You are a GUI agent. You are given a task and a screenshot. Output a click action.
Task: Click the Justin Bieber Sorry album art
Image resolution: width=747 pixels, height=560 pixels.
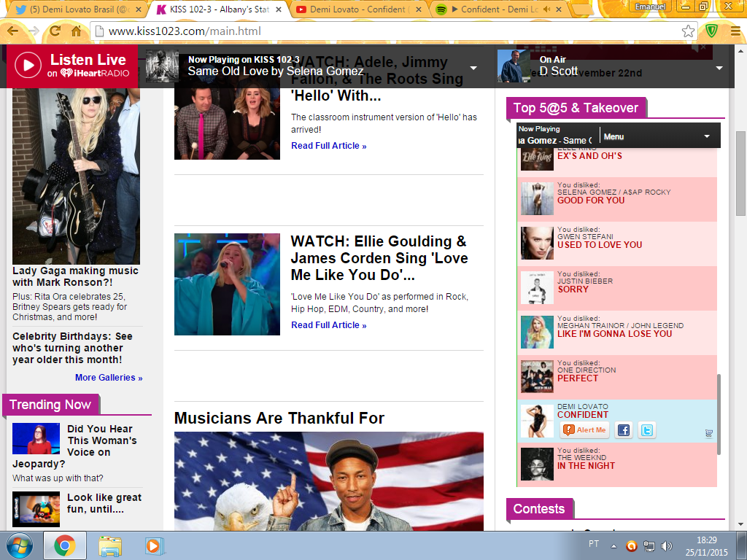(537, 287)
